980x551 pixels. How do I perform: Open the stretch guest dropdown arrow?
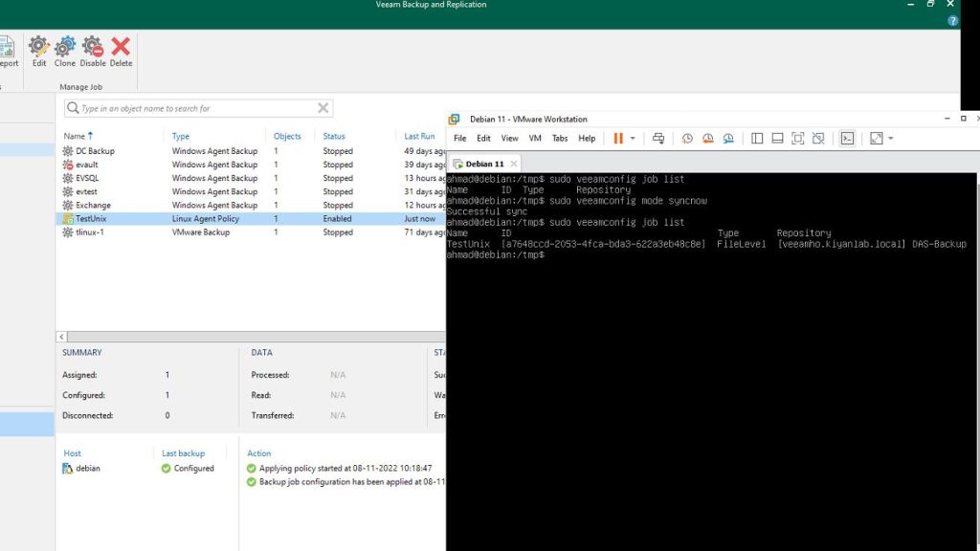891,139
